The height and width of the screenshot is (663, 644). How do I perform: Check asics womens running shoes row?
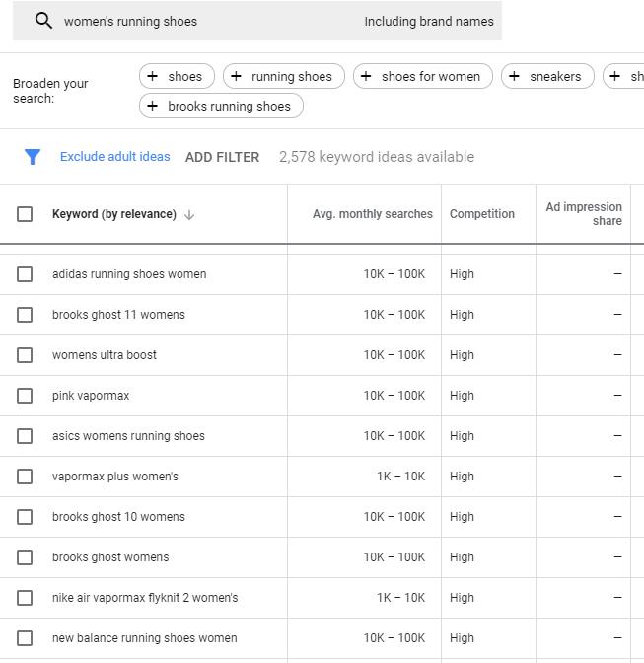pos(25,436)
